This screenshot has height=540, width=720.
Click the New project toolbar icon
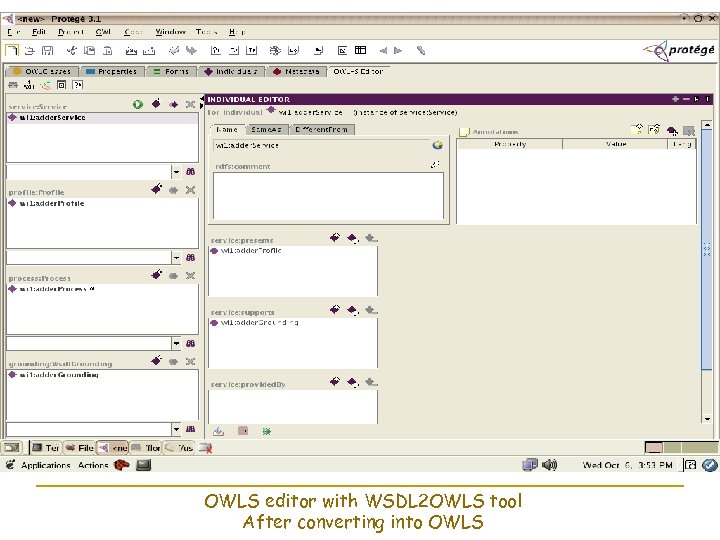[x=12, y=50]
